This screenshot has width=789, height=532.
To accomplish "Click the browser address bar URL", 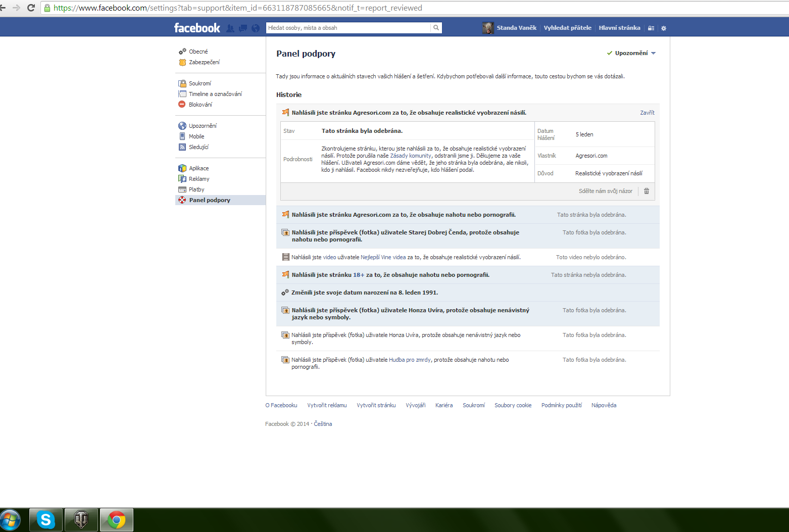I will 237,8.
